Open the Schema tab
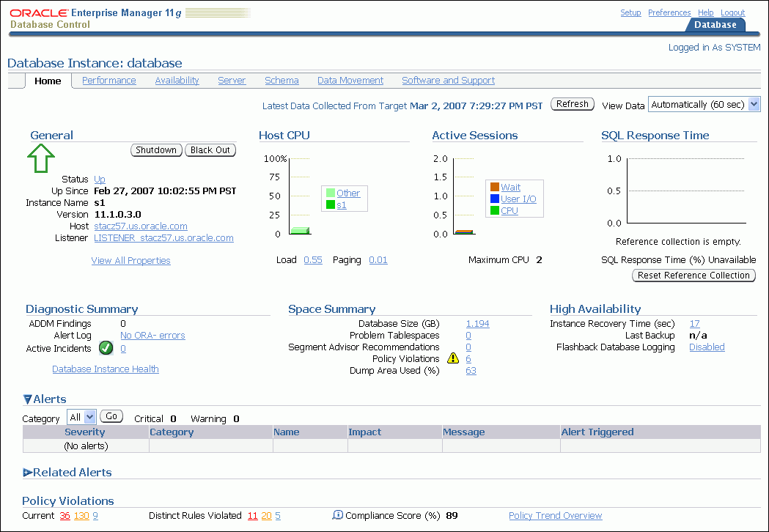This screenshot has width=769, height=532. pyautogui.click(x=282, y=81)
